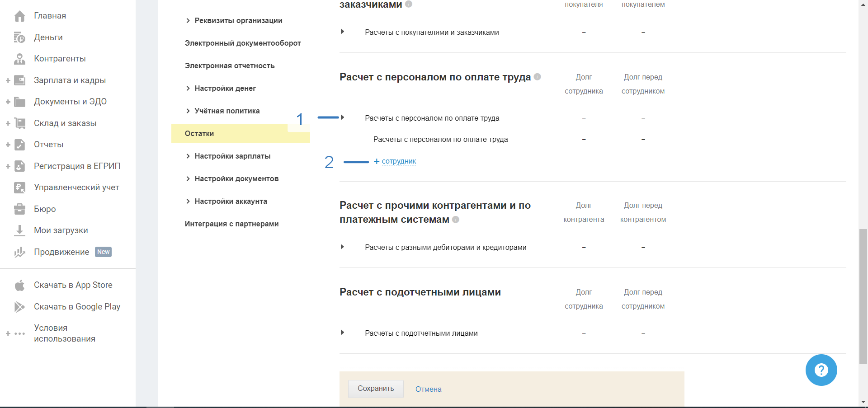The height and width of the screenshot is (408, 868).
Task: Click the Зарплата и кадры icon
Action: pos(19,80)
